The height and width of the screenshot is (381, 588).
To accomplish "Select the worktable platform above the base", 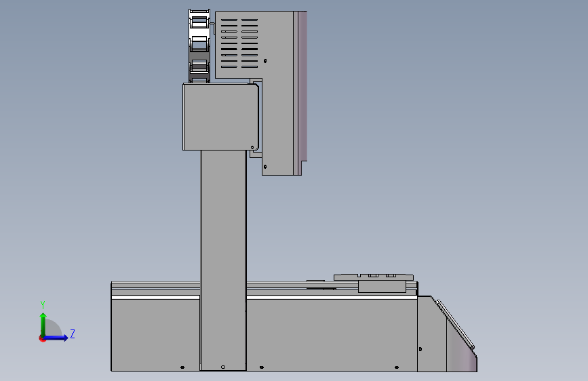I will point(374,277).
